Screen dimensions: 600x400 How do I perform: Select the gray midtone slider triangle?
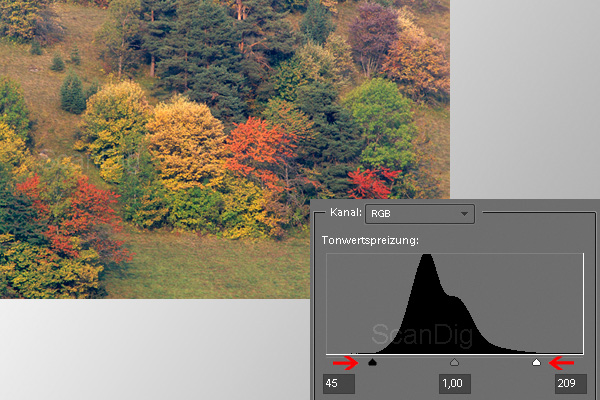454,363
